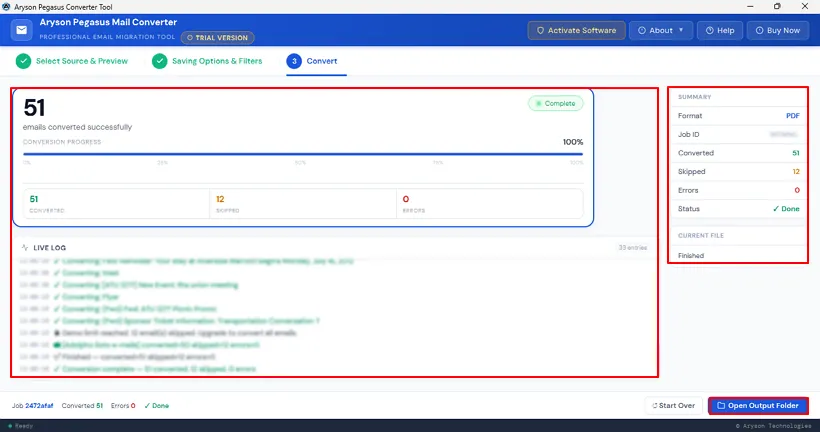Click the Done status in Summary
Image resolution: width=820 pixels, height=432 pixels.
pyautogui.click(x=786, y=209)
